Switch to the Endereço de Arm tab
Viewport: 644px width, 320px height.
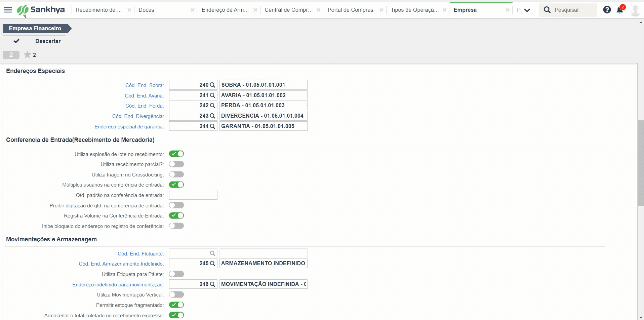pyautogui.click(x=225, y=10)
